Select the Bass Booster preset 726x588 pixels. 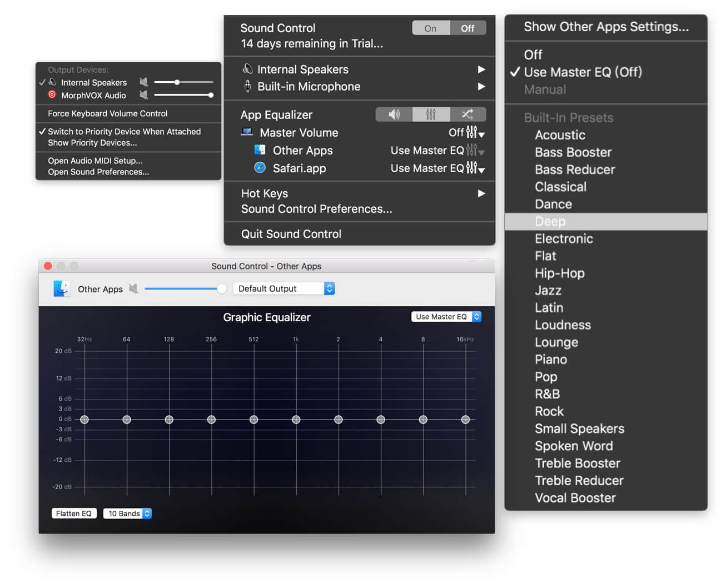[x=573, y=152]
